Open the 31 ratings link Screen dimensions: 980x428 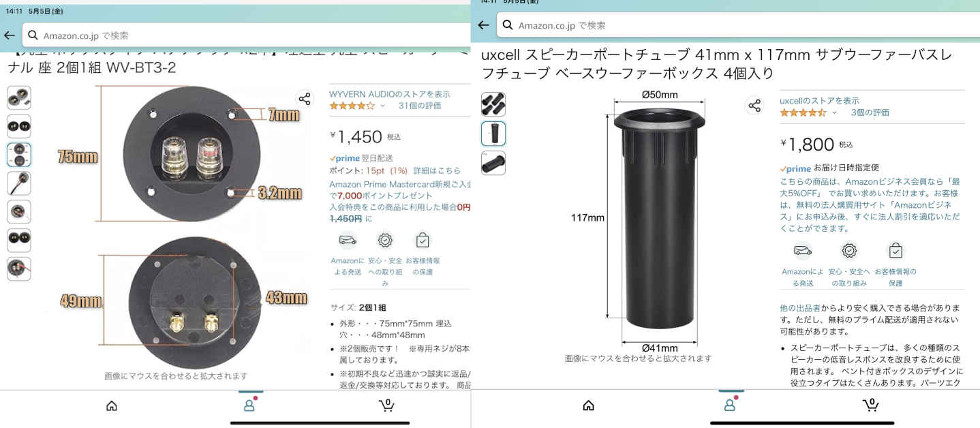point(420,106)
